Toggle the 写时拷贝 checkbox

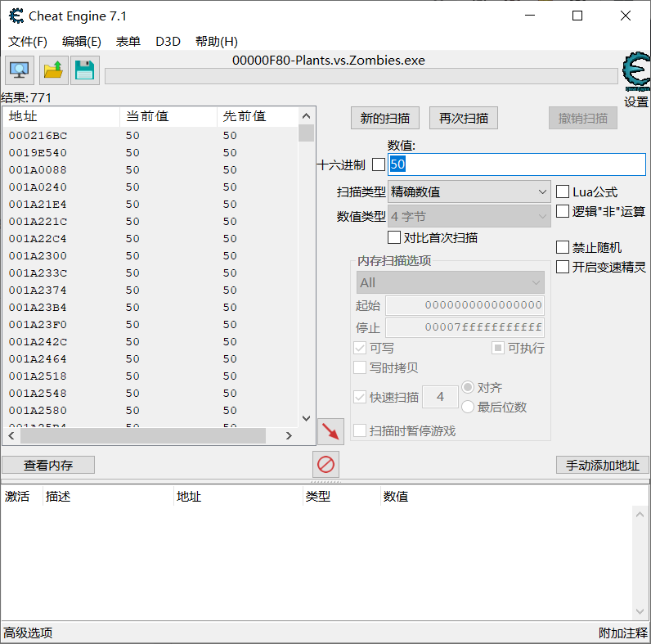(x=360, y=367)
